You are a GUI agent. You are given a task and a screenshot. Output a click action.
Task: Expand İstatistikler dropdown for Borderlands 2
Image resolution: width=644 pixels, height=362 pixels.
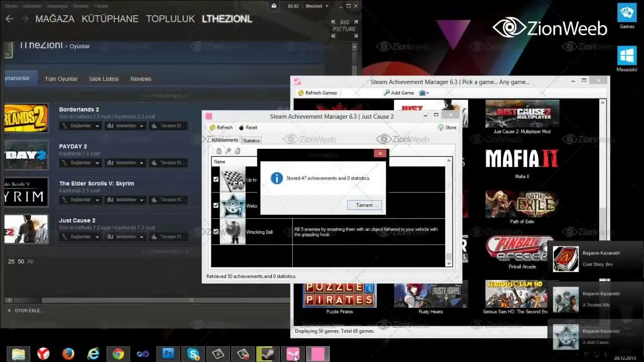click(x=125, y=126)
